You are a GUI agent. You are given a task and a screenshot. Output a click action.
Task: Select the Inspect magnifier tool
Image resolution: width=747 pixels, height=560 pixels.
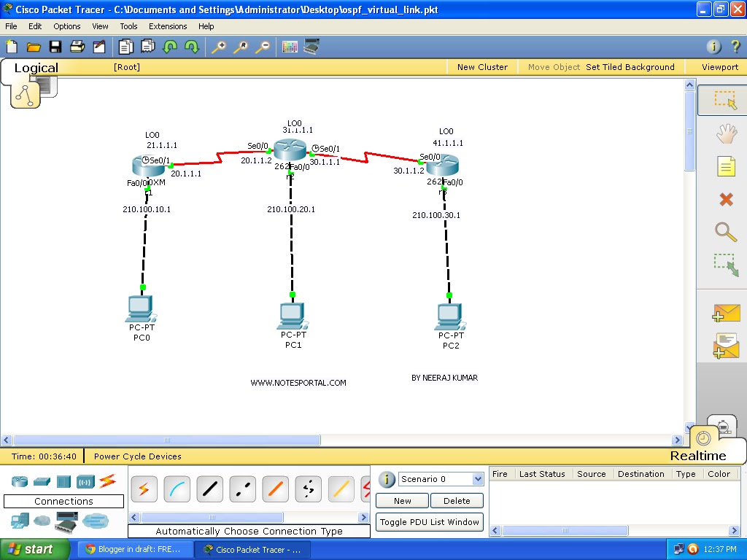pos(726,232)
